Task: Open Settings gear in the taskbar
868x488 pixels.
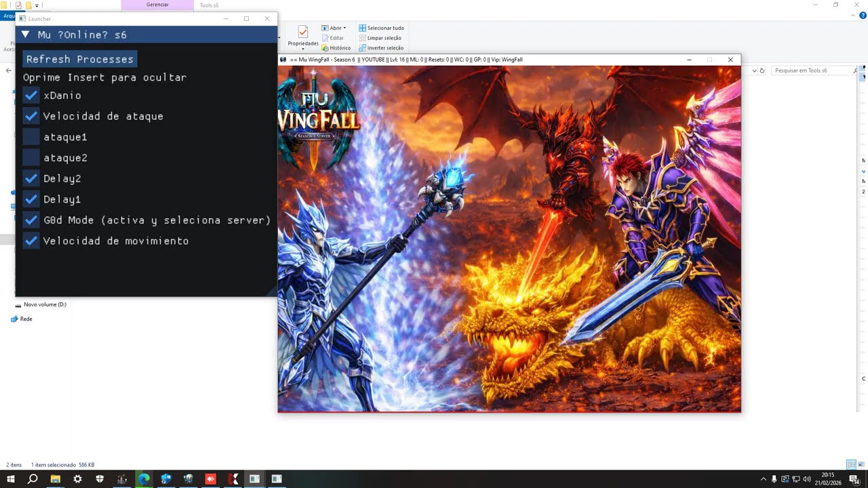Action: [77, 479]
